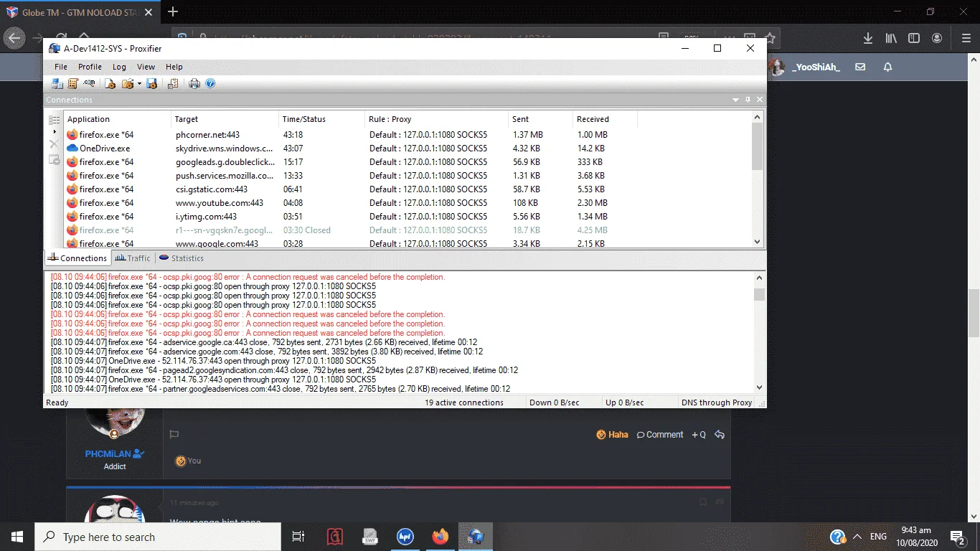Open Connections panel options dropdown arrow
980x551 pixels.
tap(735, 100)
